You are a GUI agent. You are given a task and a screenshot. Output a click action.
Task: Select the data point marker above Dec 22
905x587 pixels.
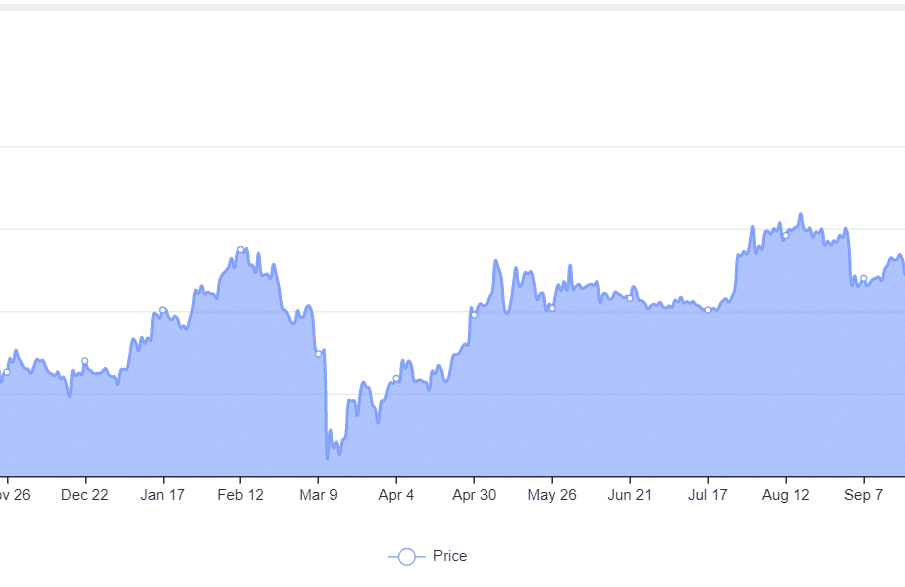pyautogui.click(x=85, y=361)
